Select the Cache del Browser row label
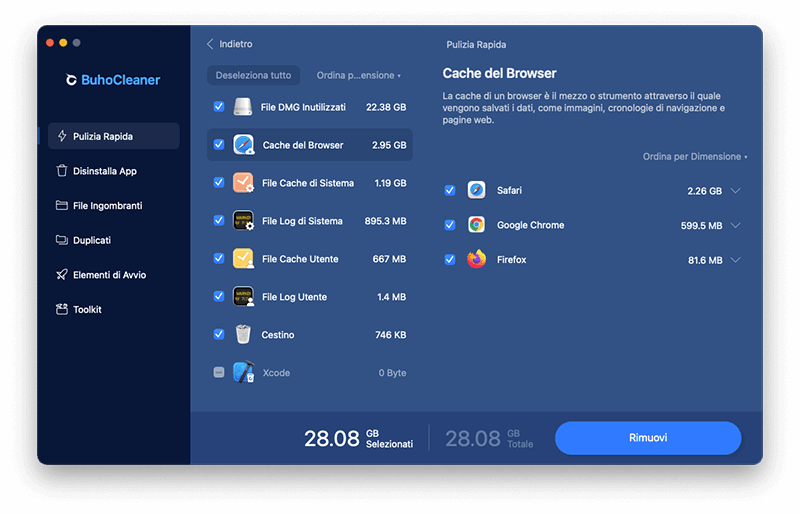 pos(303,145)
